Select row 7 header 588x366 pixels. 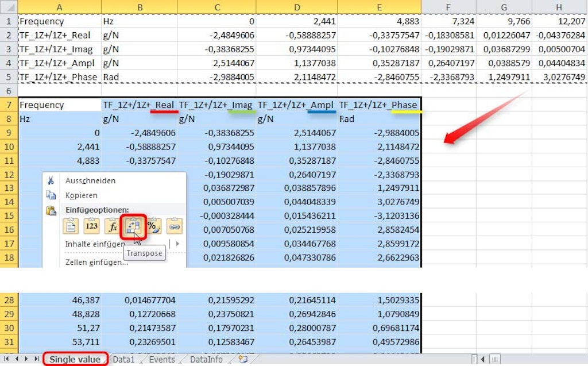click(x=9, y=105)
